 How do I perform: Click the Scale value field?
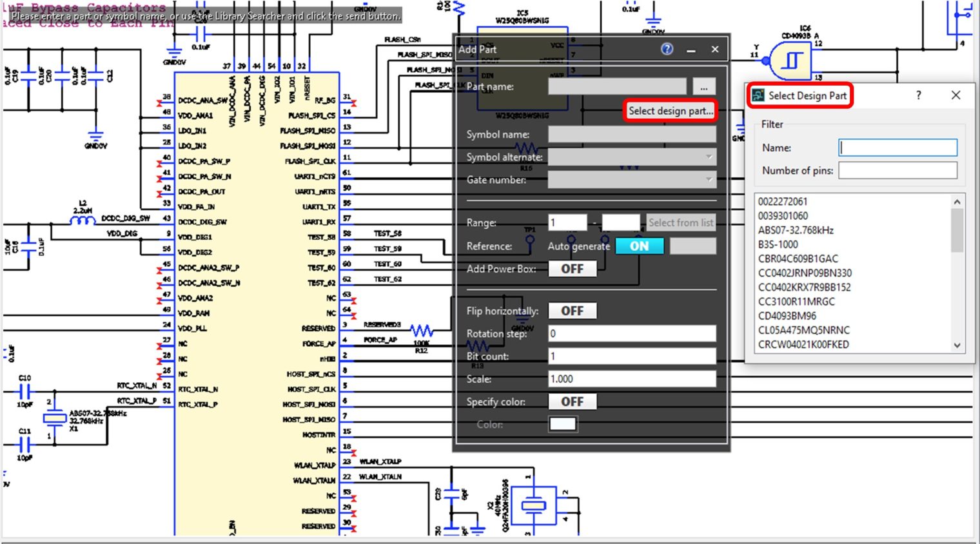[632, 378]
